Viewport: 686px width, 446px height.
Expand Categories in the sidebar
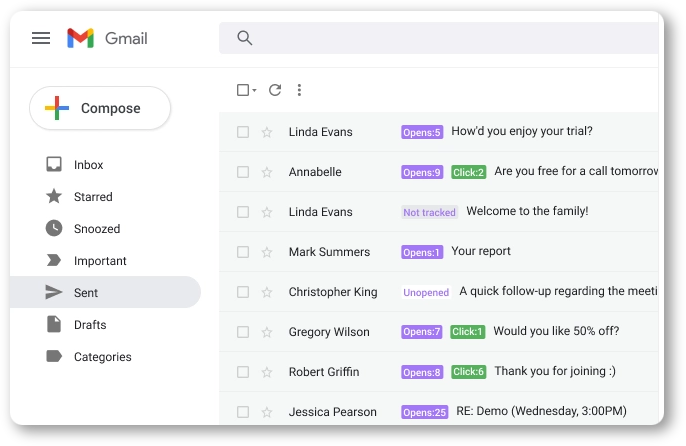pos(105,356)
